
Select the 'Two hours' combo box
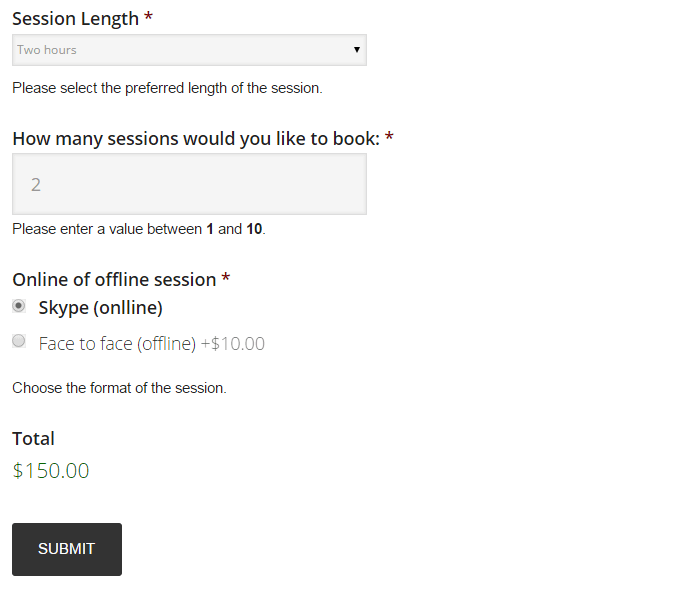pos(189,50)
